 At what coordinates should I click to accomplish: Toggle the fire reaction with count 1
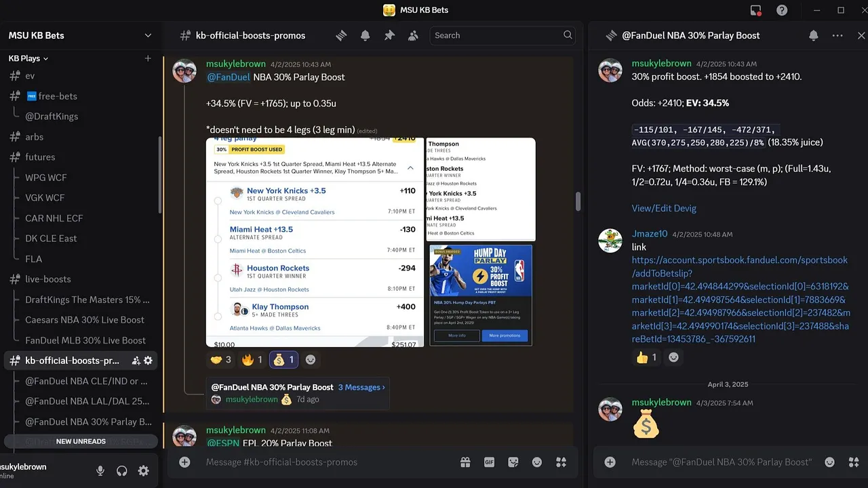(x=252, y=360)
